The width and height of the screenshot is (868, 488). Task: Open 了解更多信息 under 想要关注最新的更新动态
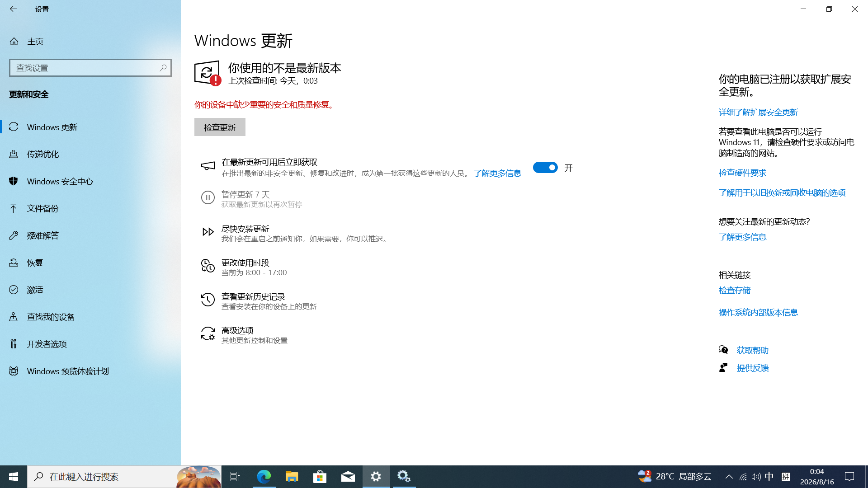(742, 237)
